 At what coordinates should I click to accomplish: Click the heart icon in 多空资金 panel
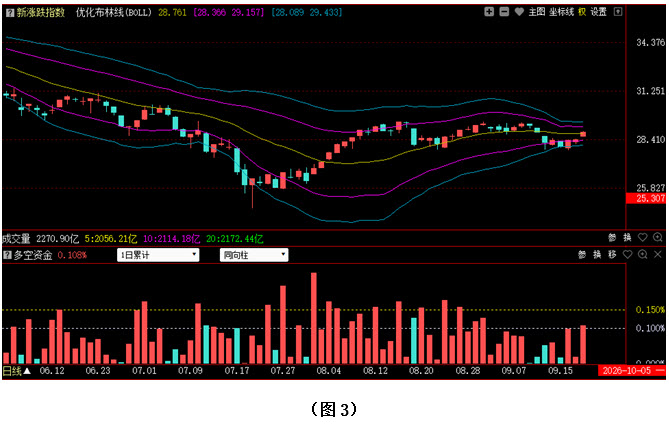click(x=627, y=255)
